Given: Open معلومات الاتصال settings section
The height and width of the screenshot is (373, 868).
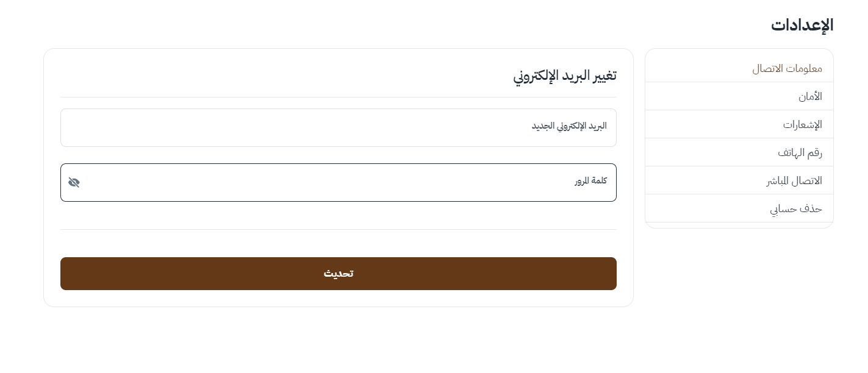Looking at the screenshot, I should pyautogui.click(x=786, y=68).
